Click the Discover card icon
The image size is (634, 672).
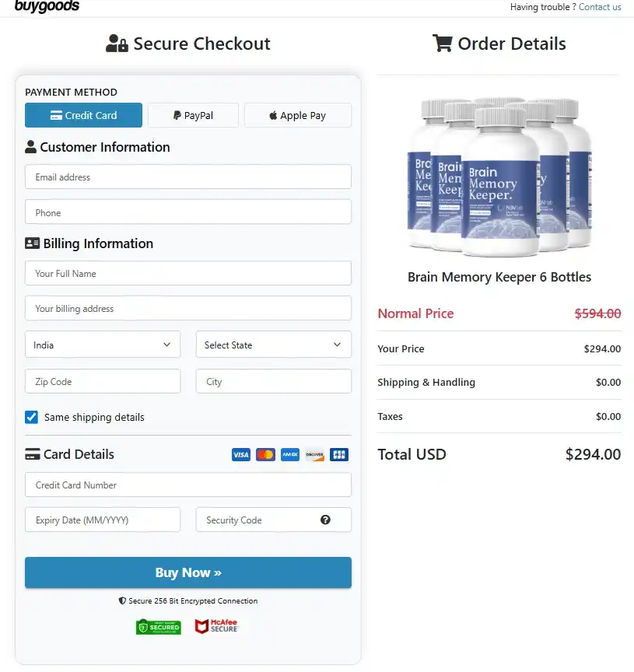pos(314,454)
